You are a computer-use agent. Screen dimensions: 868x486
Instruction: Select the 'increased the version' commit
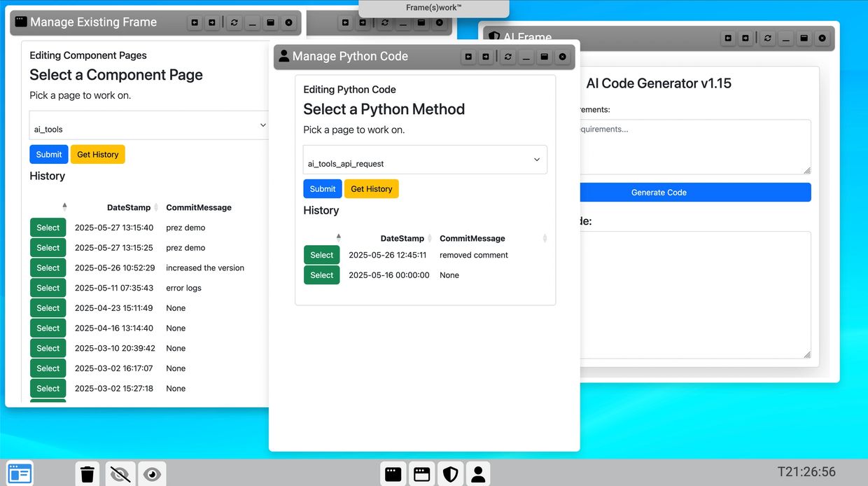point(48,268)
